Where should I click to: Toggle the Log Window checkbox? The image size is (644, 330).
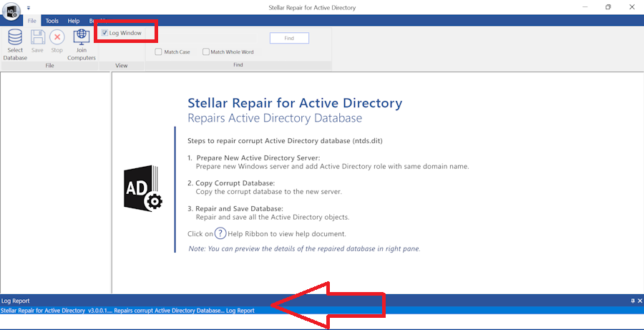coord(104,33)
